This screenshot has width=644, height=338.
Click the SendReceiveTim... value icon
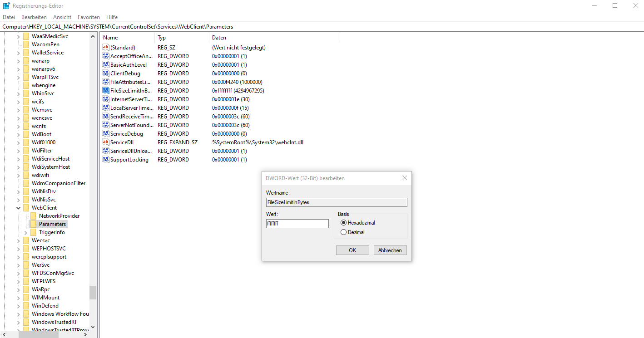pyautogui.click(x=106, y=116)
